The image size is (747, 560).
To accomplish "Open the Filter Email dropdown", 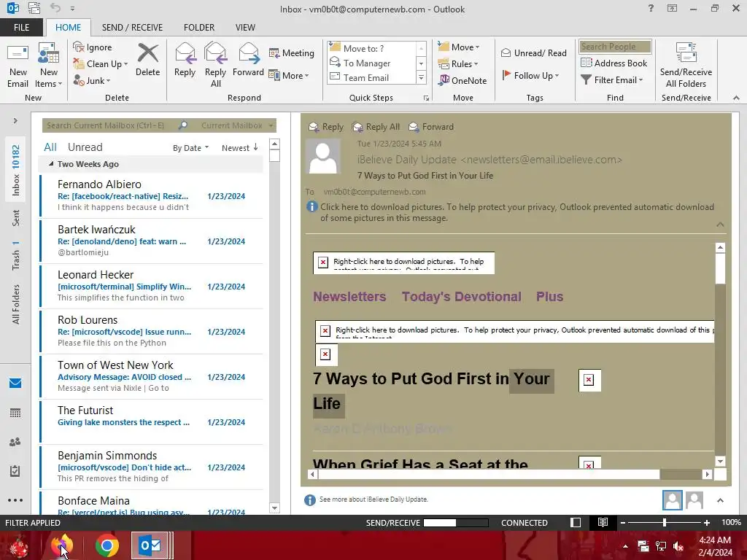I will (612, 80).
